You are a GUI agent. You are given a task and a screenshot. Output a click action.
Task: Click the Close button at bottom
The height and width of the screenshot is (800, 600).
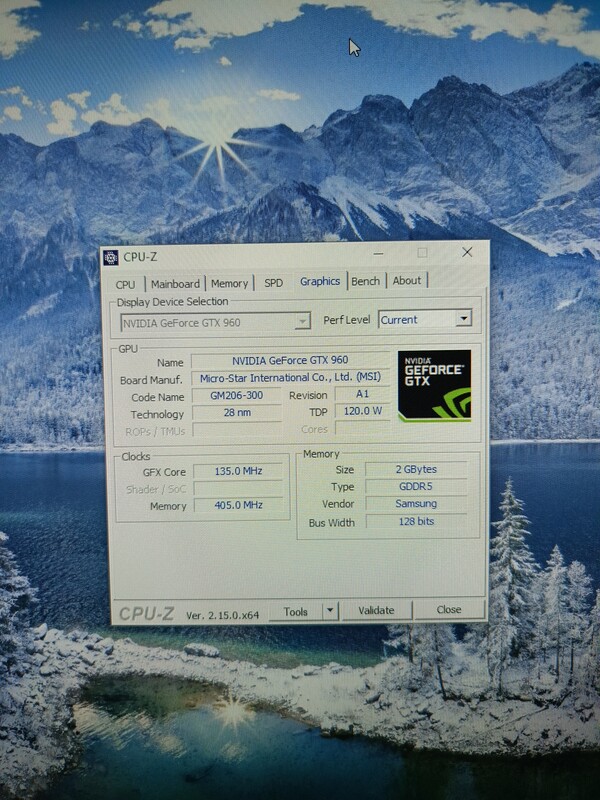point(448,609)
